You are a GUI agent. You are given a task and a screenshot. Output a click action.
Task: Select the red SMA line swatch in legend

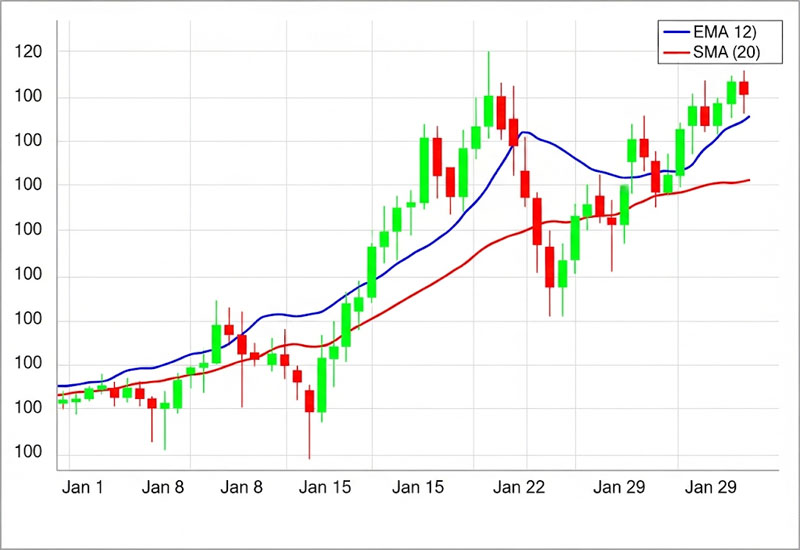(x=675, y=51)
